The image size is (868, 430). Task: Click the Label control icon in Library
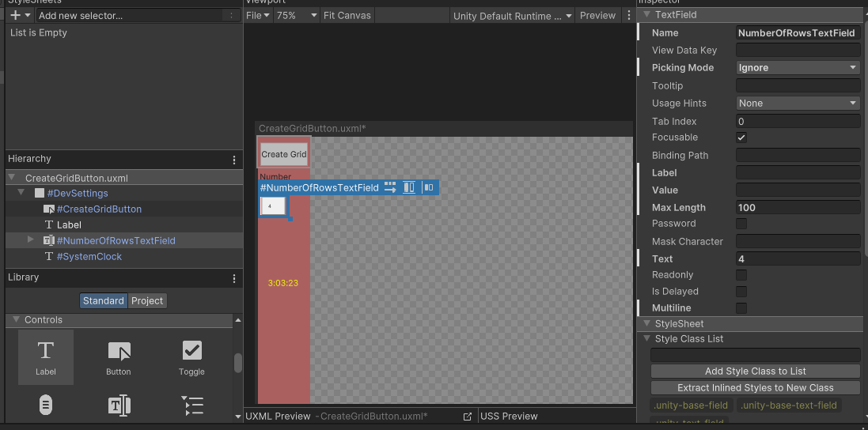45,350
